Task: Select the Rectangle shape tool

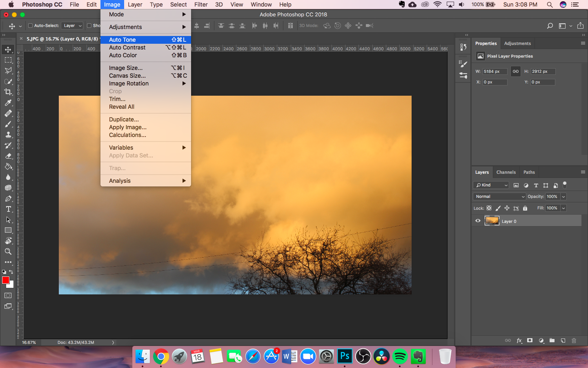Action: tap(8, 230)
